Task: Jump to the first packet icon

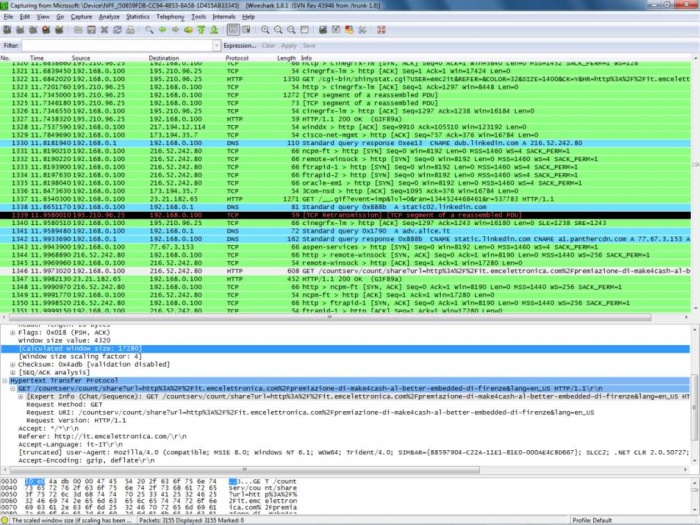Action: click(x=201, y=30)
